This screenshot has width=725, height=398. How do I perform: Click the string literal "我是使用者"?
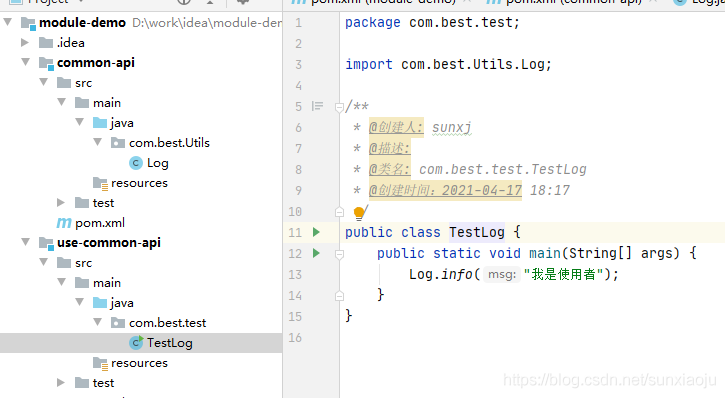(563, 274)
